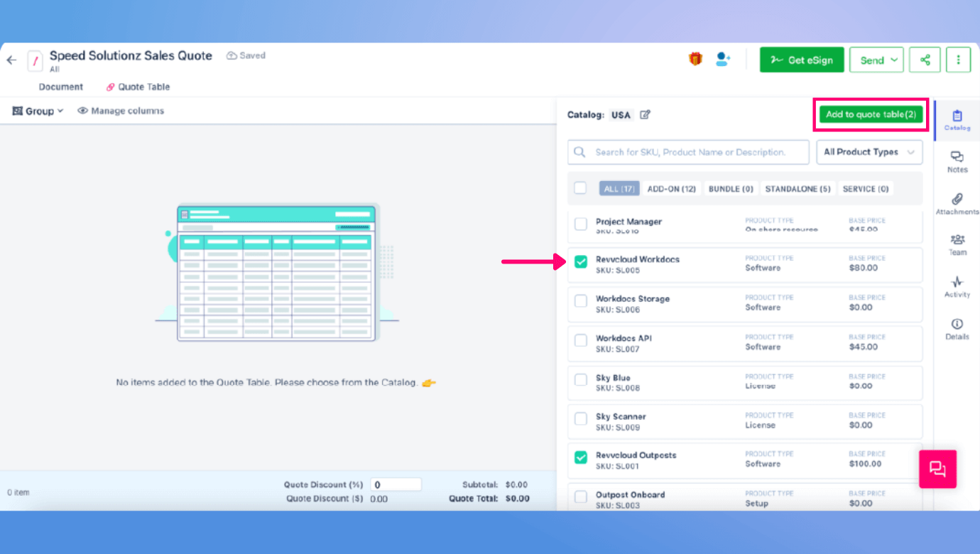Click the magnifier icon in catalog search
980x554 pixels.
pyautogui.click(x=580, y=152)
